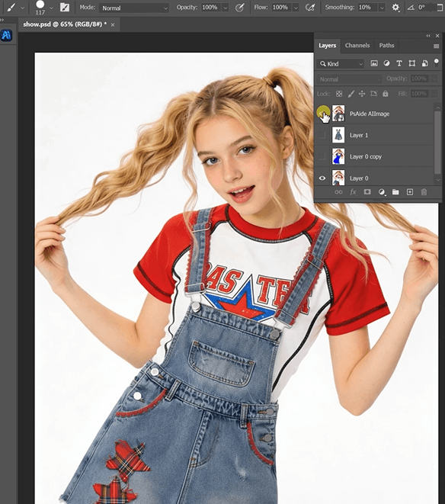445x504 pixels.
Task: Create a new layer plus icon
Action: pos(410,192)
